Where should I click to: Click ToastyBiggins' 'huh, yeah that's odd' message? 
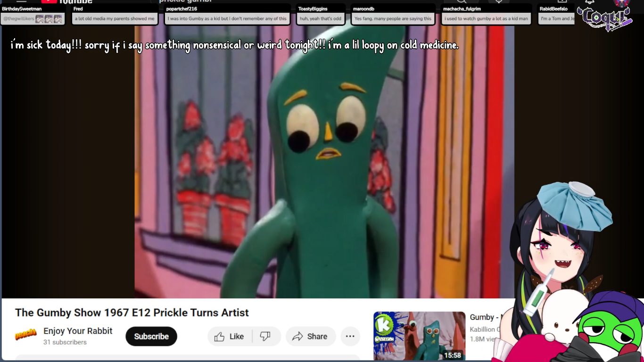coord(321,15)
